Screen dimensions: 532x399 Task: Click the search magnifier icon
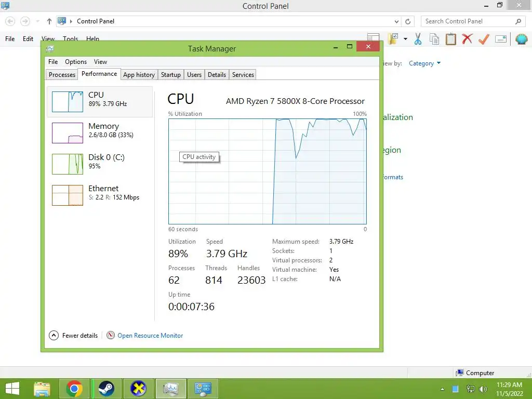click(518, 21)
